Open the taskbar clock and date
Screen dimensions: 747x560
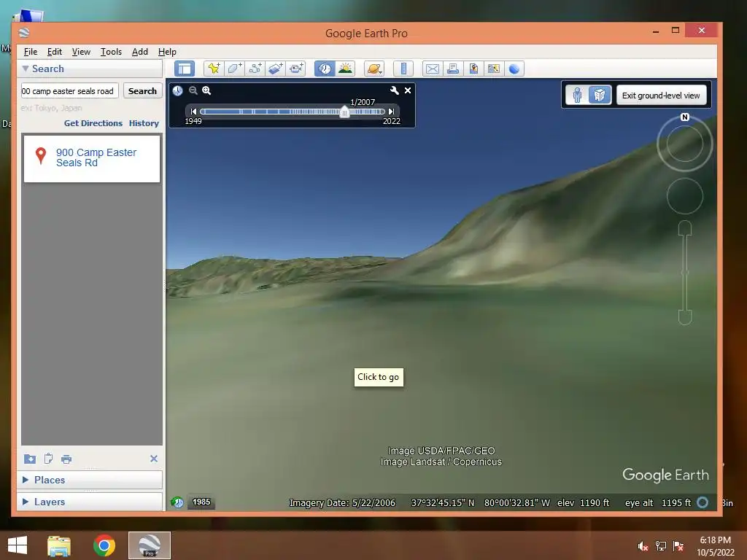pyautogui.click(x=716, y=546)
